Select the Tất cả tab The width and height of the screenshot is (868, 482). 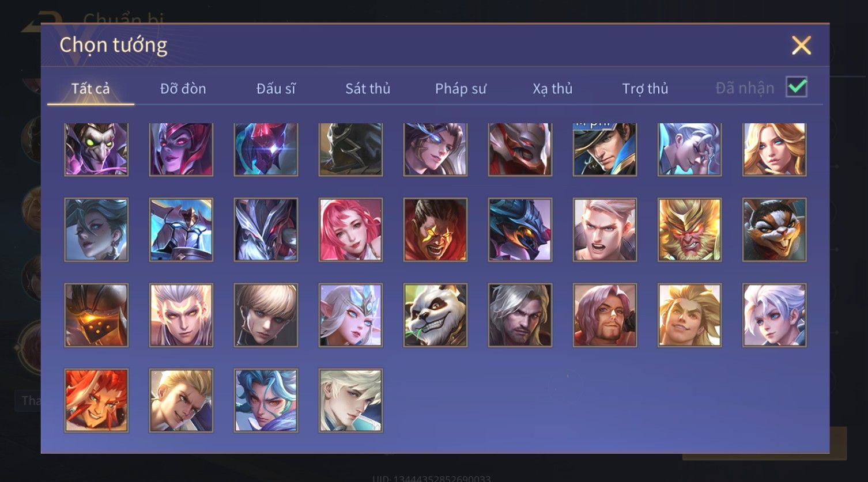pos(90,89)
